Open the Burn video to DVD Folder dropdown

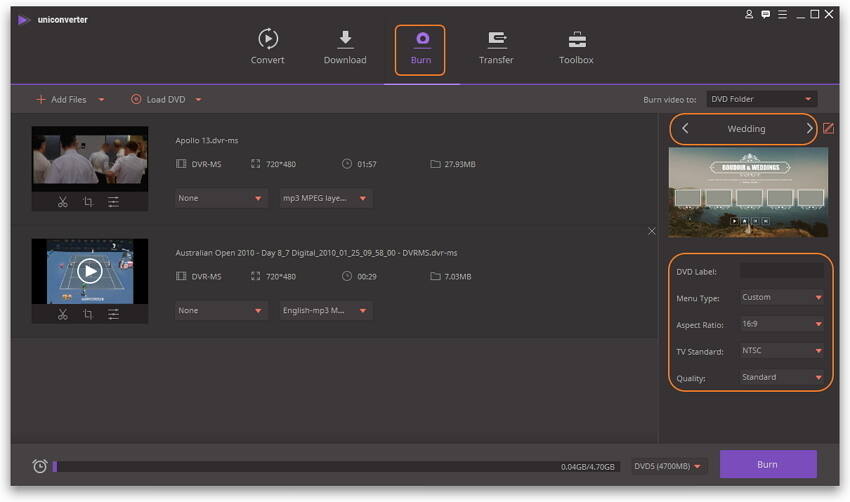coord(761,99)
